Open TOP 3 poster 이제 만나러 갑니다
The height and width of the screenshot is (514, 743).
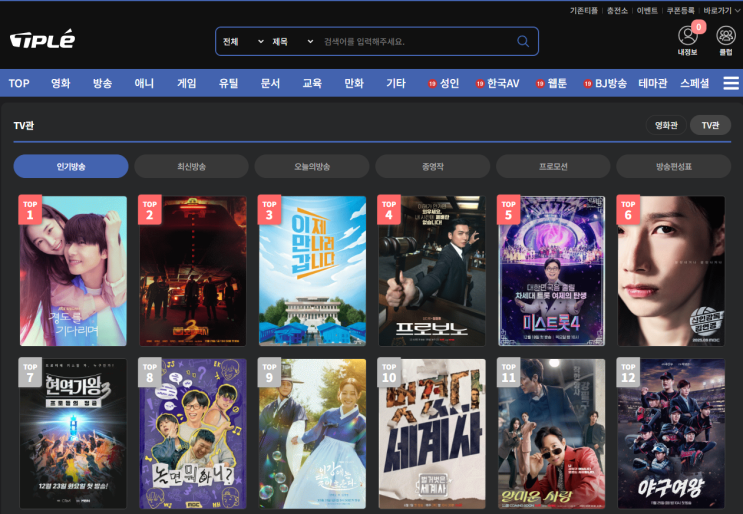point(312,271)
